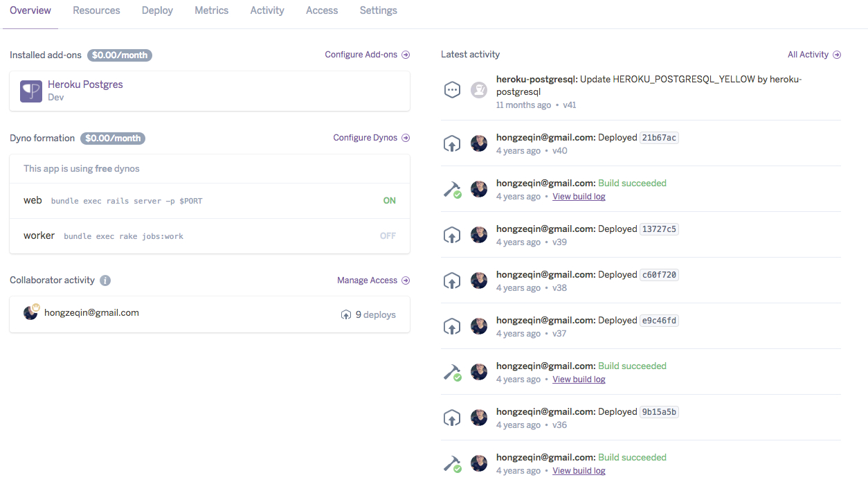Open the Access tab
Screen dimensions: 868x482
click(322, 10)
